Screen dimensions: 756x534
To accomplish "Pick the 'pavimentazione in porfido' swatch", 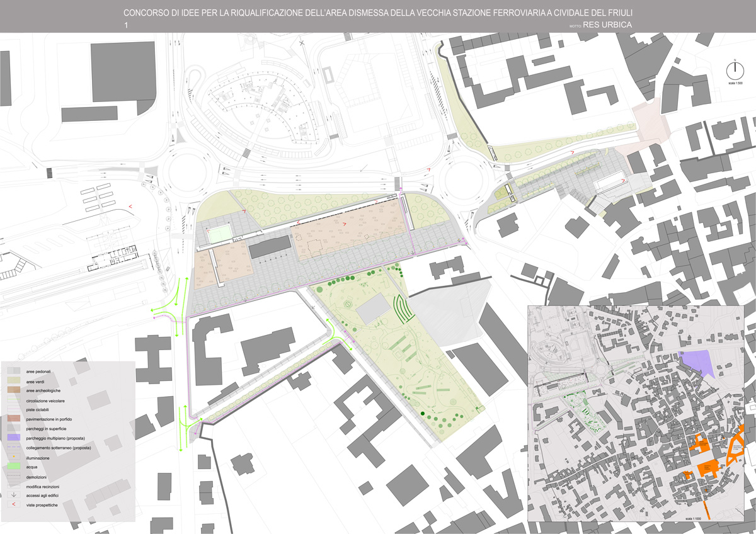I will pyautogui.click(x=14, y=419).
